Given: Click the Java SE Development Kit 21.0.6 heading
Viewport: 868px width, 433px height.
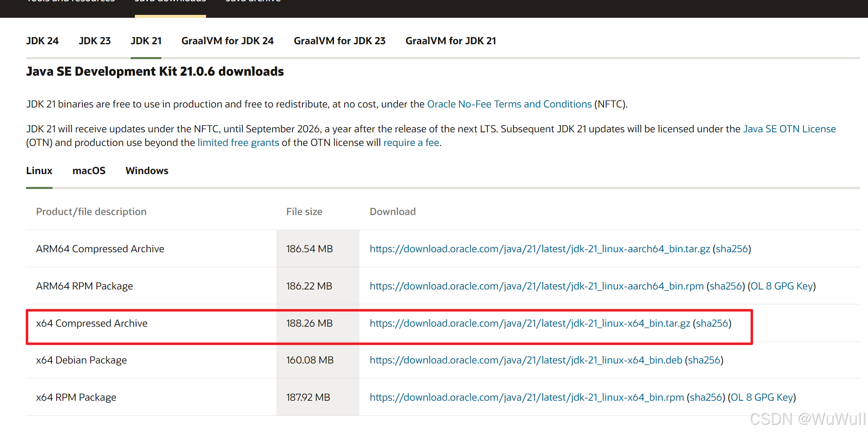Looking at the screenshot, I should click(x=155, y=72).
